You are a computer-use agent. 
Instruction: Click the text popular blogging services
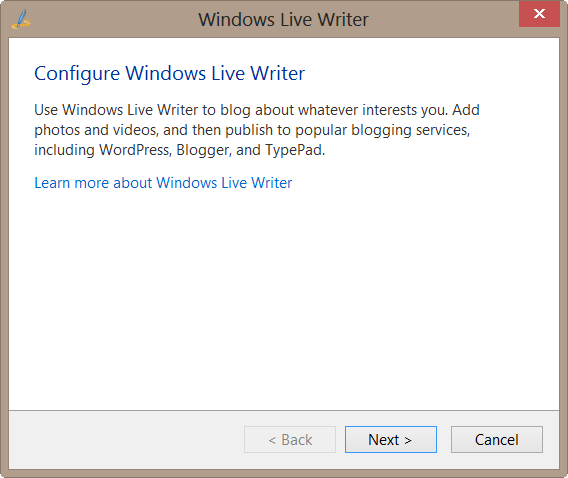pos(383,130)
